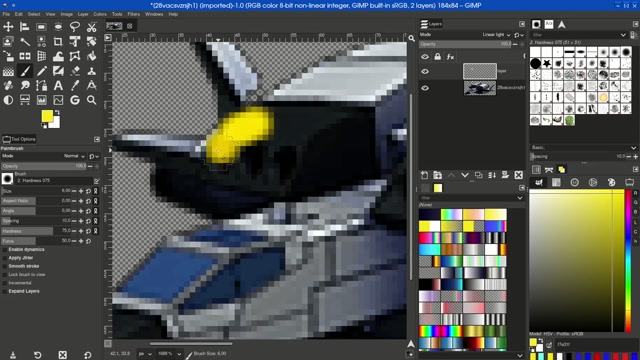
Task: Select the Curves tool
Action: (x=58, y=100)
